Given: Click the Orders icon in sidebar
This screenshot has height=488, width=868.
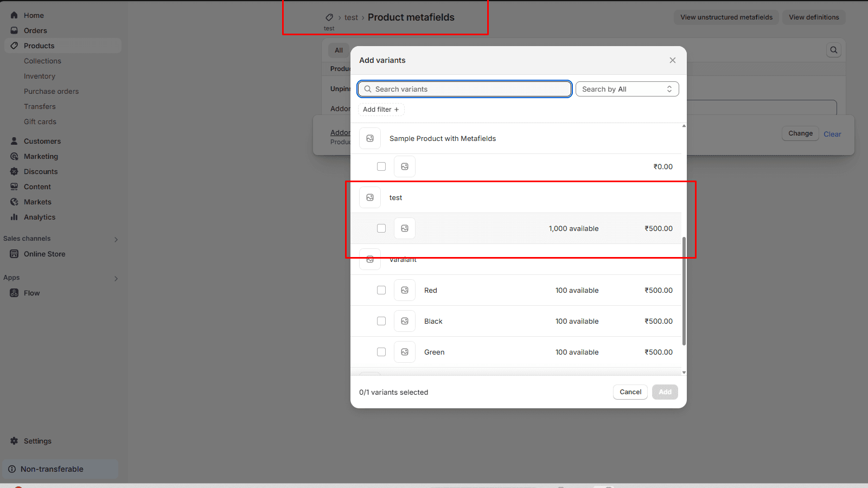Looking at the screenshot, I should coord(14,30).
